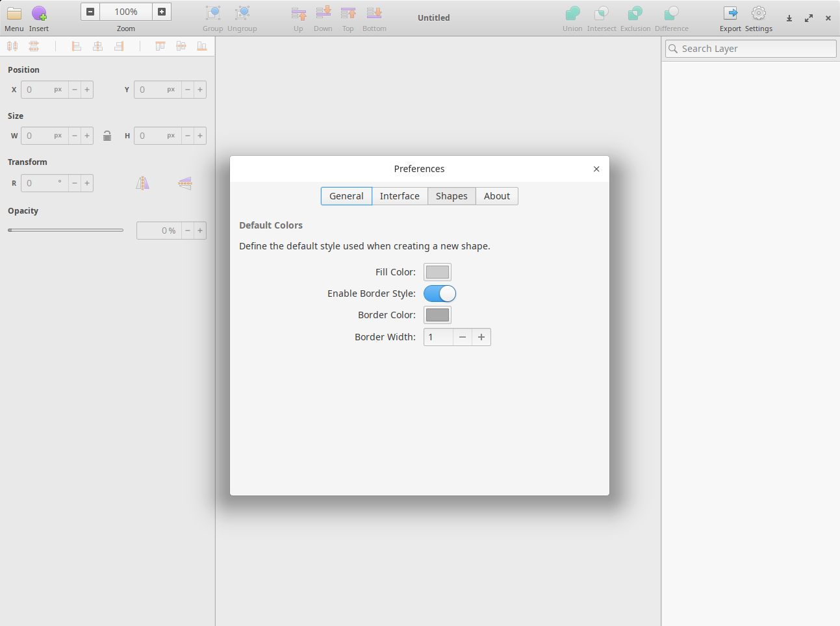840x626 pixels.
Task: Align selected items to the left
Action: click(76, 46)
